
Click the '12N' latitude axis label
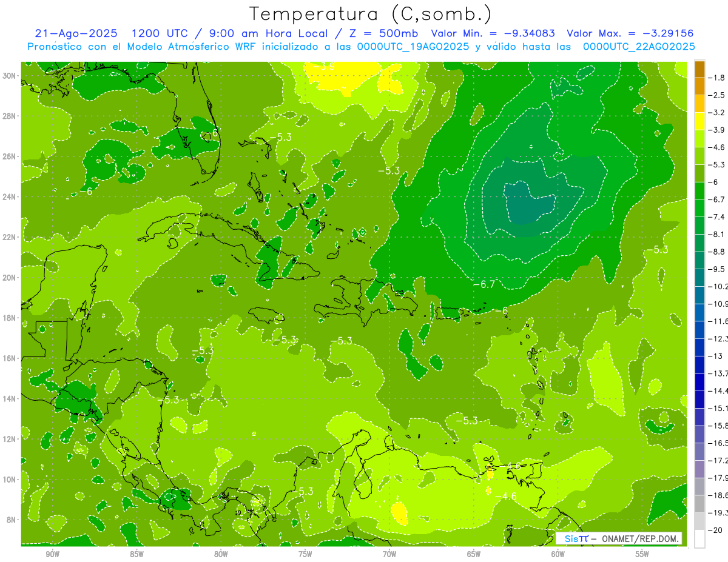pyautogui.click(x=10, y=439)
